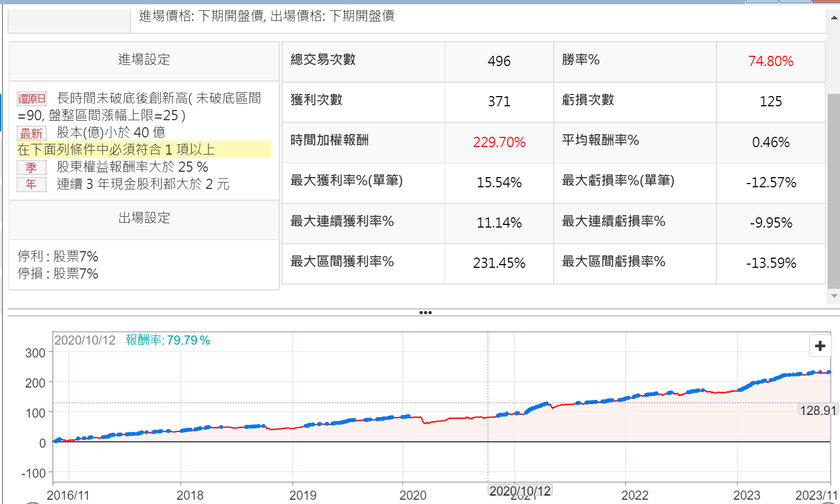Select the 進場設定 header

click(x=144, y=60)
